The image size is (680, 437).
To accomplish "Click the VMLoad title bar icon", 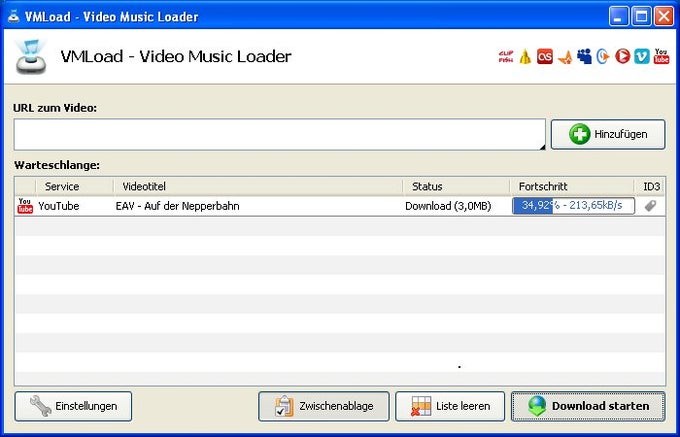I will coord(13,16).
